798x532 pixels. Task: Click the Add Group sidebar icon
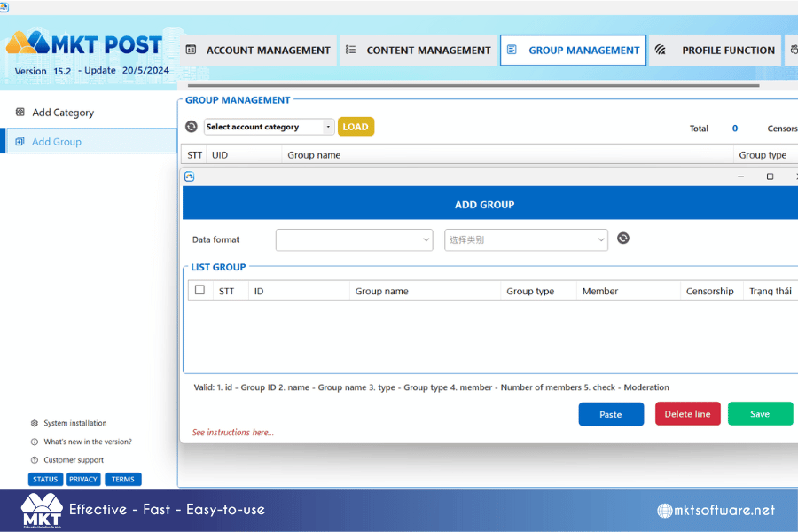20,142
